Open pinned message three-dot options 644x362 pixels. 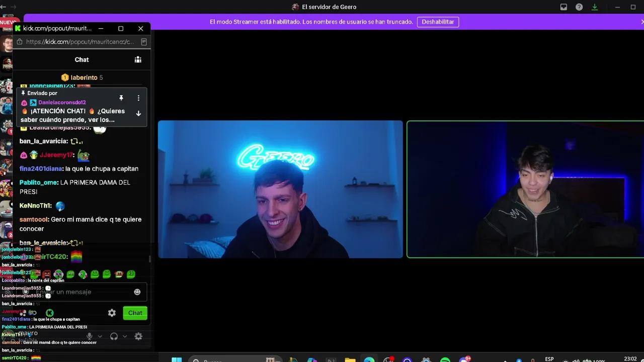click(138, 98)
